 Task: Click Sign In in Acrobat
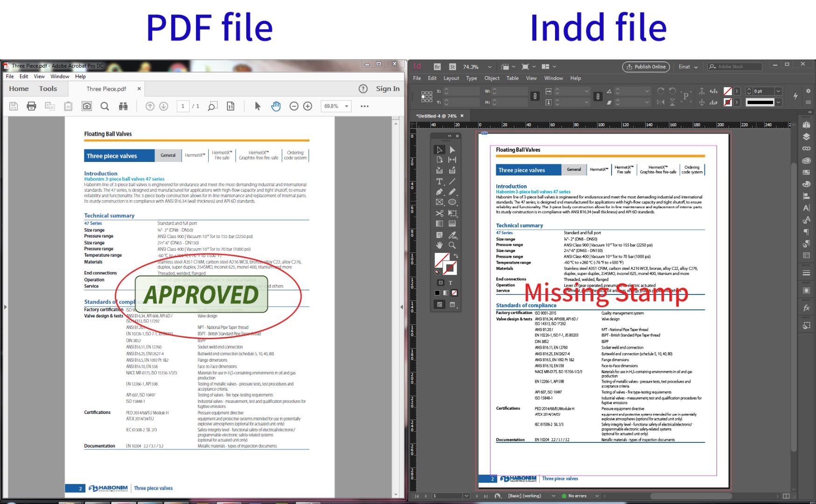(x=388, y=89)
